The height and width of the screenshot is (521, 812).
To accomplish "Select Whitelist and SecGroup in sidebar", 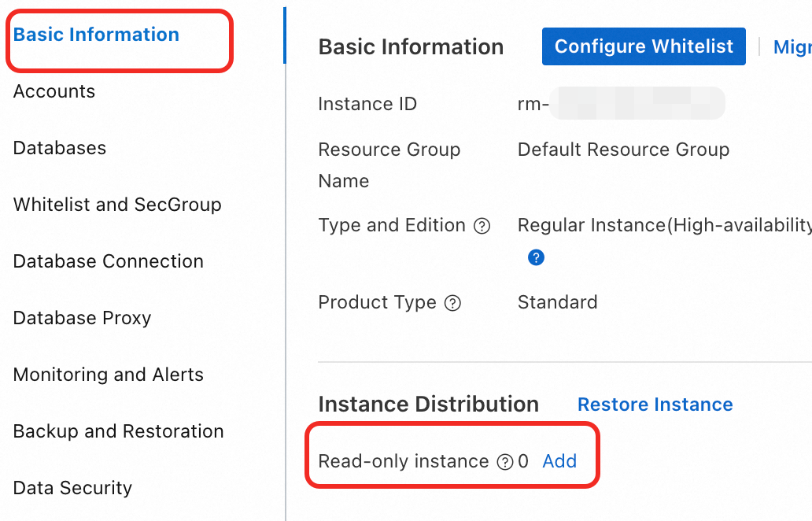I will click(117, 205).
